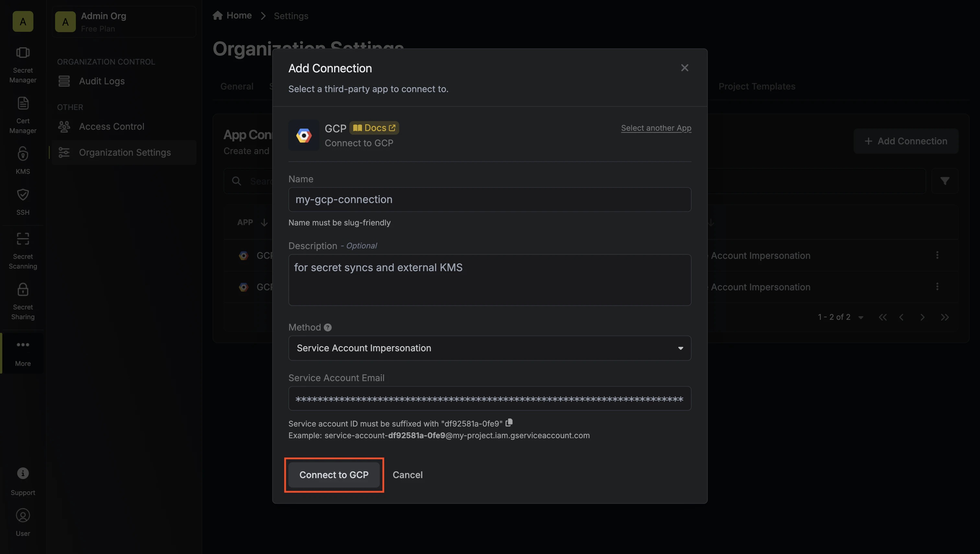The height and width of the screenshot is (554, 980).
Task: Show help for the Method field
Action: point(328,328)
